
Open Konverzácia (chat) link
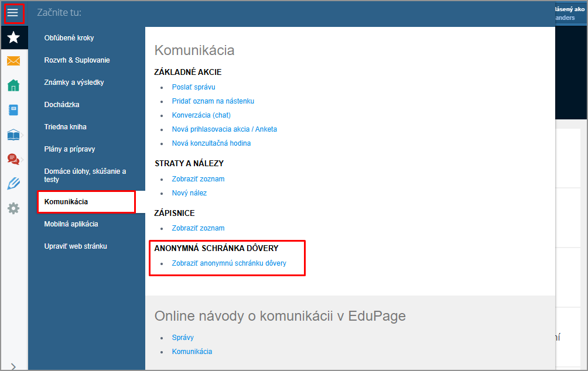tap(201, 115)
